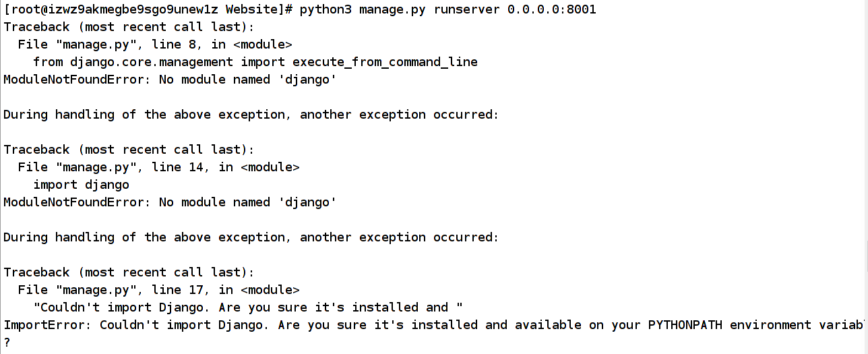Click the third Traceback header line
868x354 pixels.
point(129,272)
